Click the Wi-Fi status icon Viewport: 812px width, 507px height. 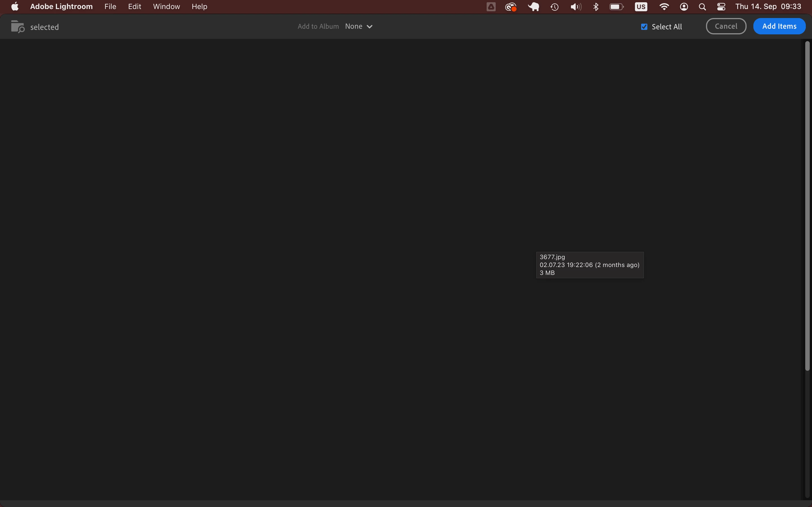coord(664,7)
